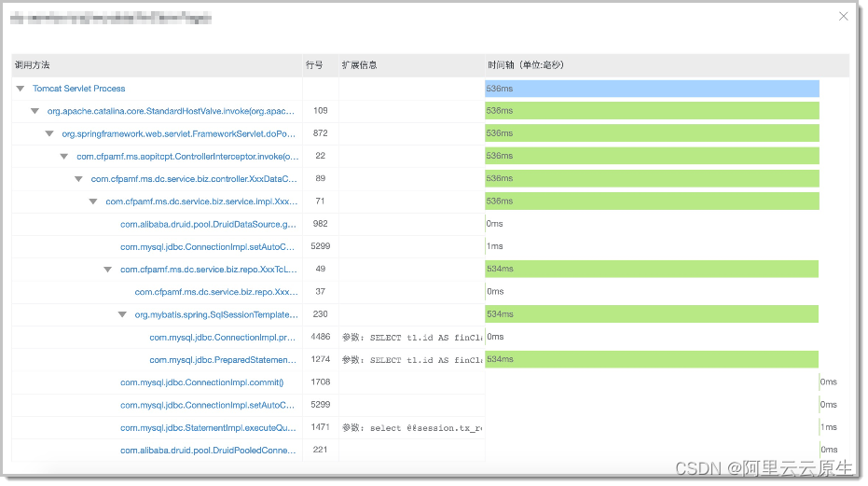Click the SELECT t1.id parameter in row 1274
This screenshot has width=868, height=486.
pos(412,360)
